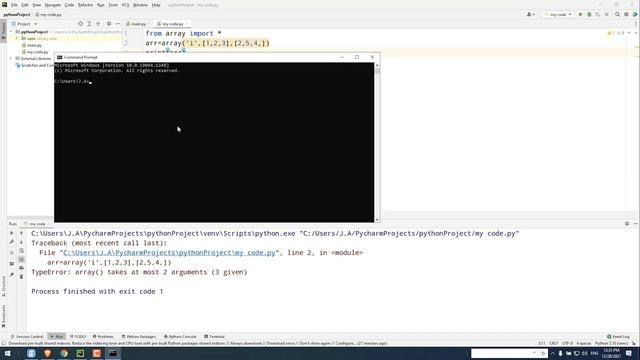Switch to main.py editor tab
640x360 pixels.
(x=137, y=24)
